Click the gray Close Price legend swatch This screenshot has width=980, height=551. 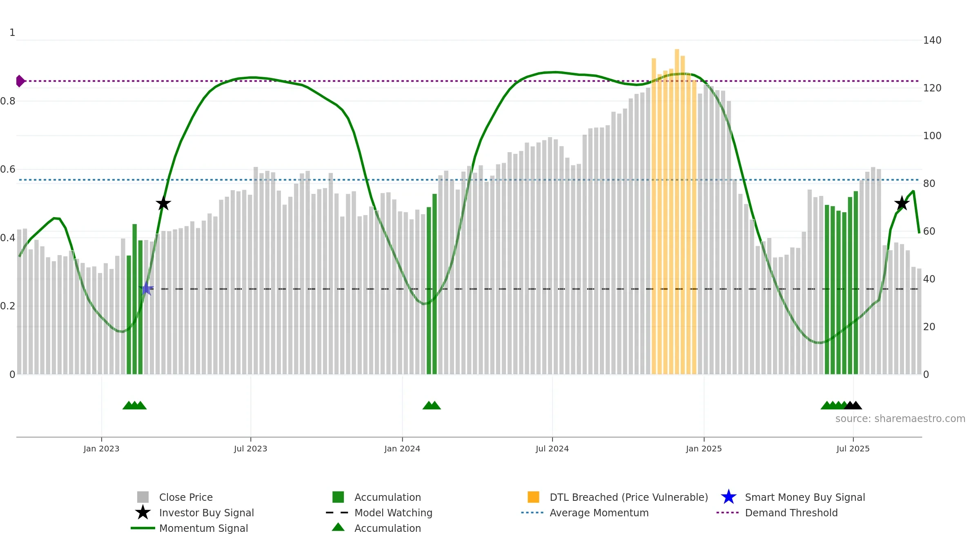(x=143, y=497)
